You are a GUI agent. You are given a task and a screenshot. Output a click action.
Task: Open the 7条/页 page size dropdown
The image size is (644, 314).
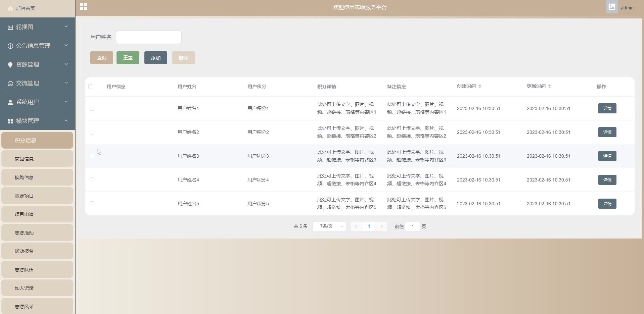click(x=329, y=226)
